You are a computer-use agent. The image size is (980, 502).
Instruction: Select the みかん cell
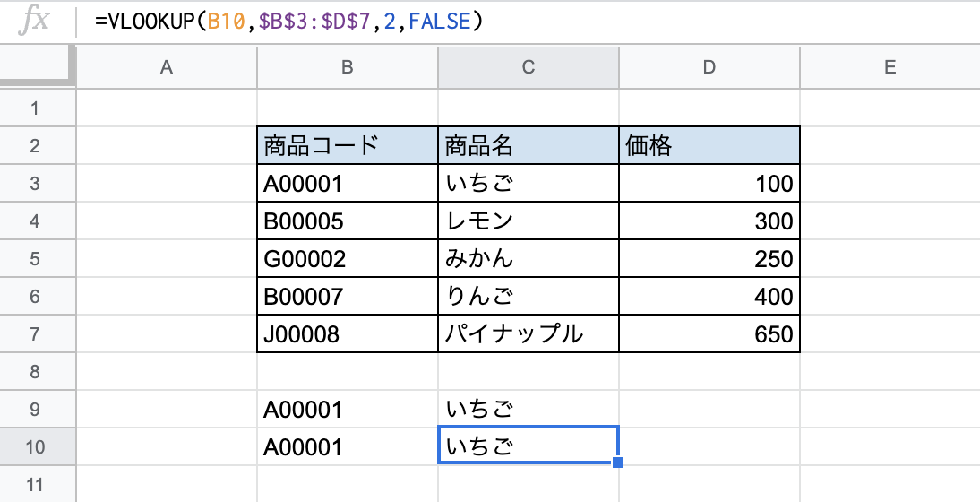[x=529, y=258]
